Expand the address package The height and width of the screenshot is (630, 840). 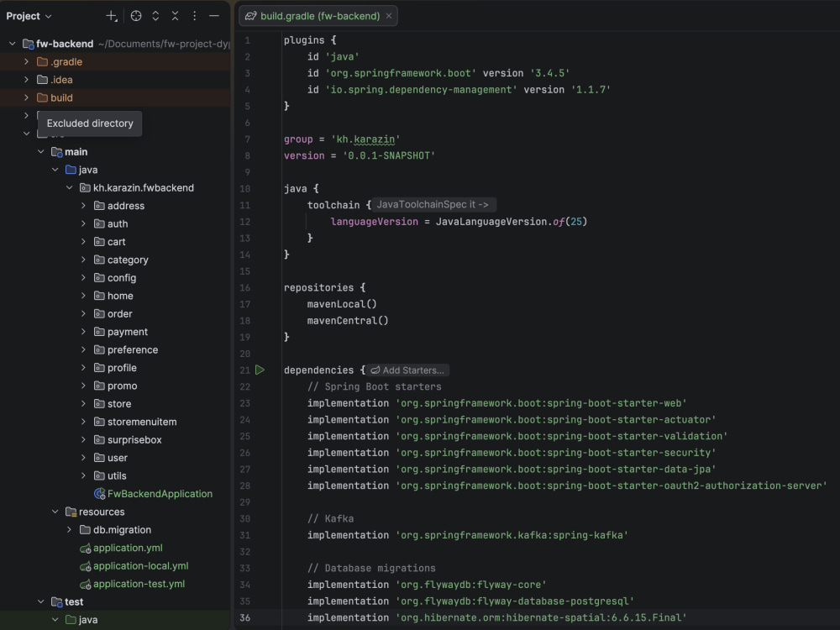tap(83, 206)
